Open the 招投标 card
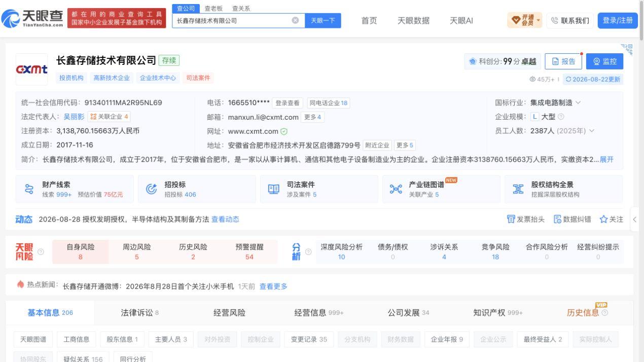The image size is (644, 362). [x=197, y=189]
